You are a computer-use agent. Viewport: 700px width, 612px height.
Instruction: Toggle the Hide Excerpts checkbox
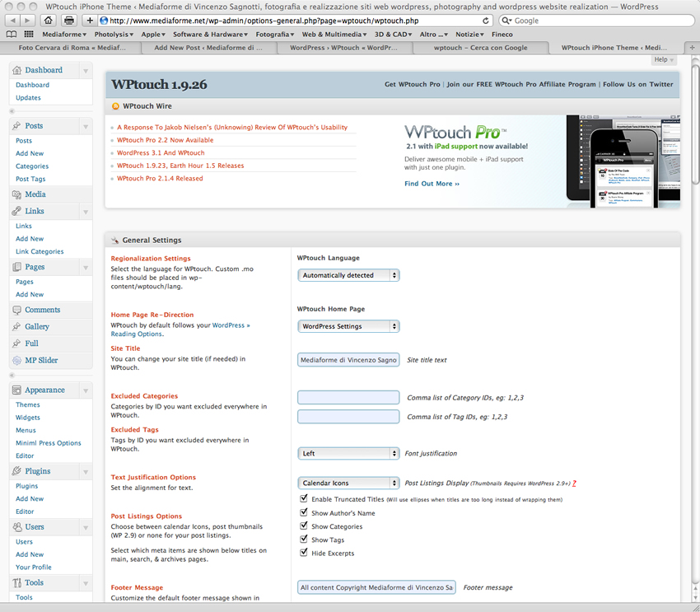tap(304, 553)
